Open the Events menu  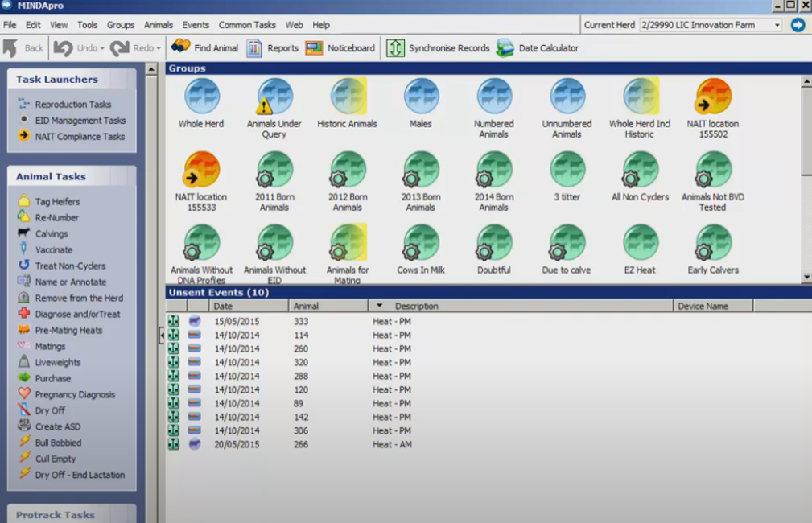[196, 25]
